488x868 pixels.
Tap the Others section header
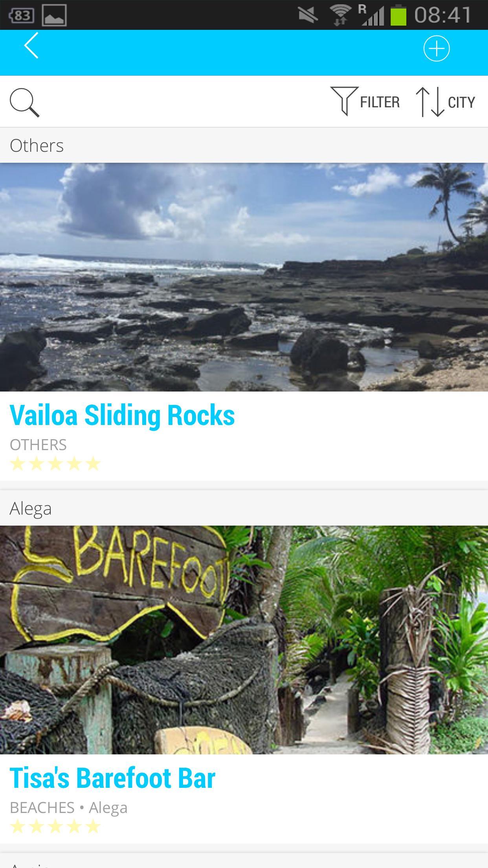(244, 145)
